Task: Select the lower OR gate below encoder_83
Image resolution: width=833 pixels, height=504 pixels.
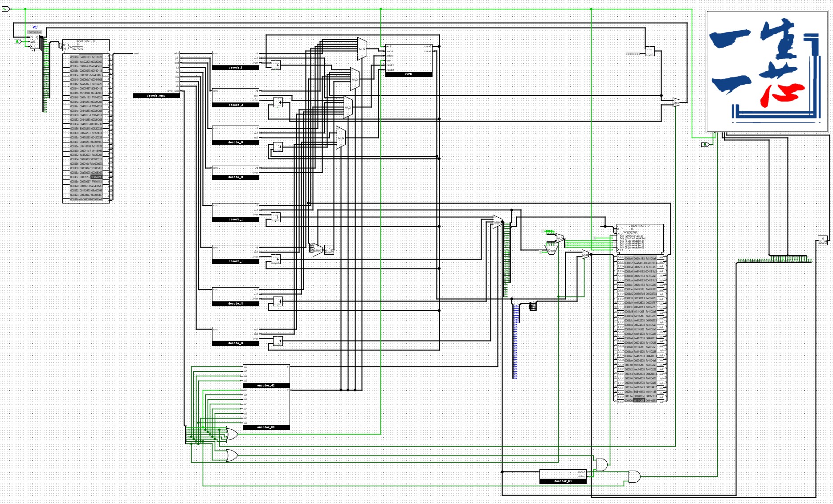Action: click(232, 455)
